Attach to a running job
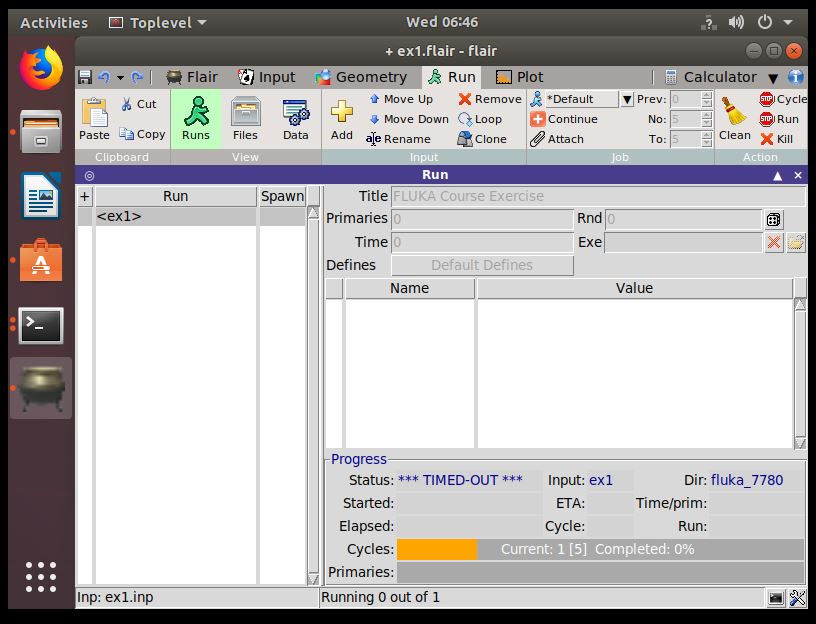This screenshot has height=624, width=816. tap(556, 139)
